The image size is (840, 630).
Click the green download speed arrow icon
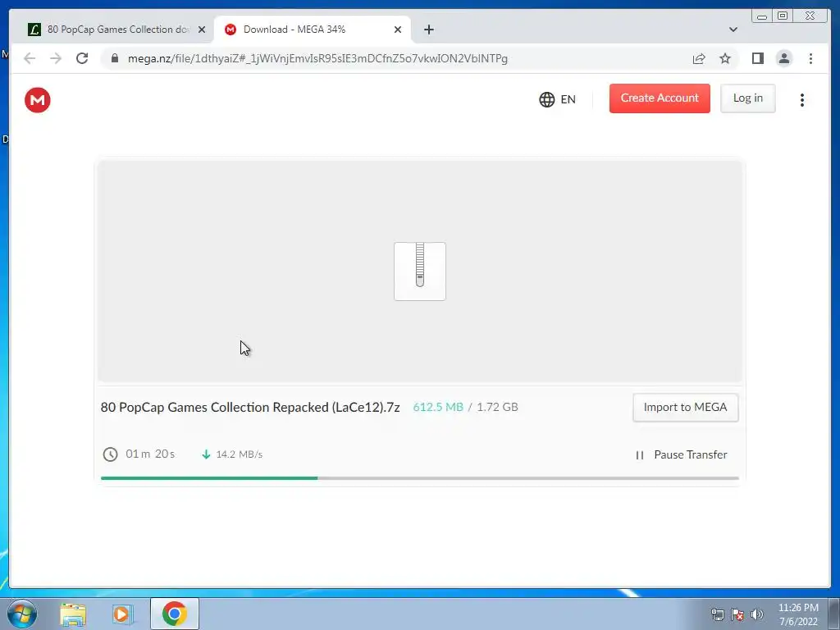pyautogui.click(x=206, y=454)
